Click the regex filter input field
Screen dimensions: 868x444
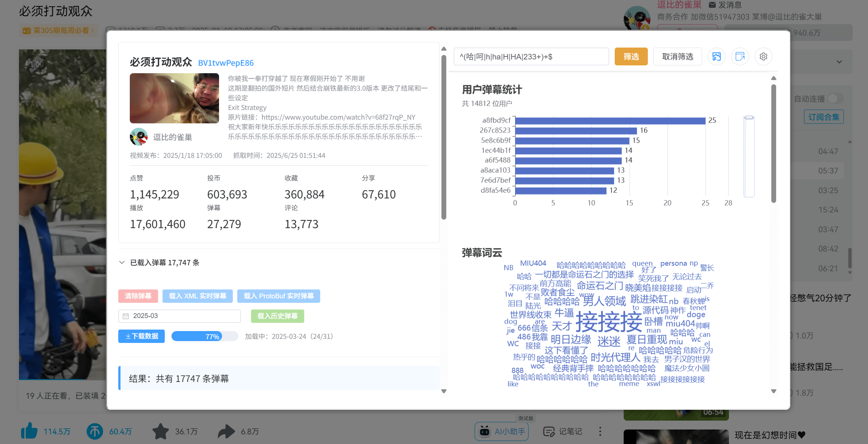531,56
